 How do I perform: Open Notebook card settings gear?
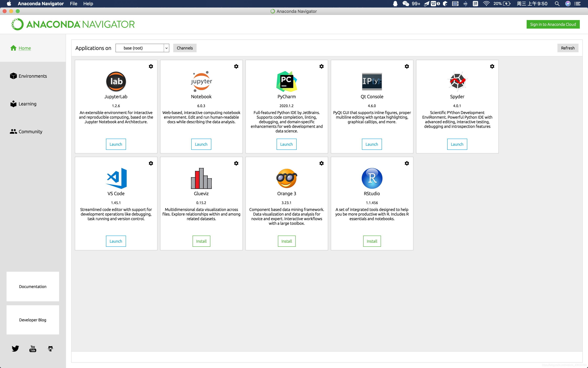236,66
